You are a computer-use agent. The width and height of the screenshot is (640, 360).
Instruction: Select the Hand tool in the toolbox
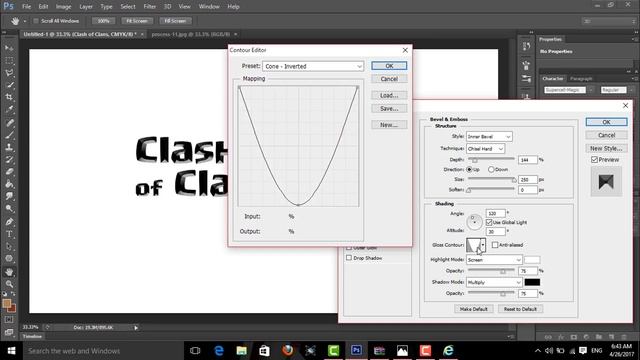pyautogui.click(x=9, y=272)
